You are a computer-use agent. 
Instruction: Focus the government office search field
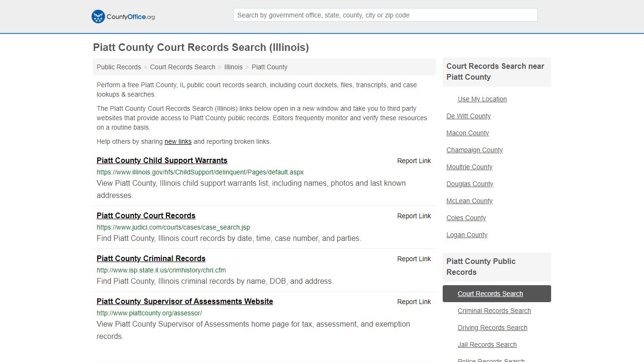[385, 15]
